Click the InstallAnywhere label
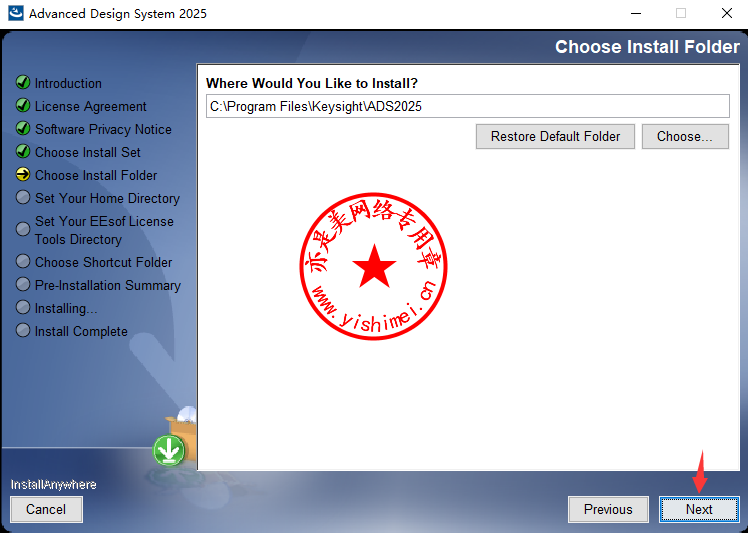This screenshot has width=748, height=533. tap(53, 485)
